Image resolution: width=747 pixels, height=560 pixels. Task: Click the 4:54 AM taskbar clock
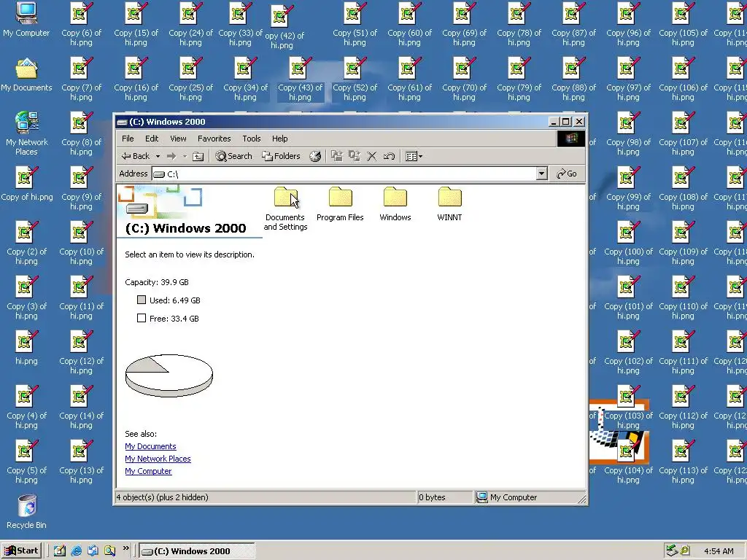[719, 551]
